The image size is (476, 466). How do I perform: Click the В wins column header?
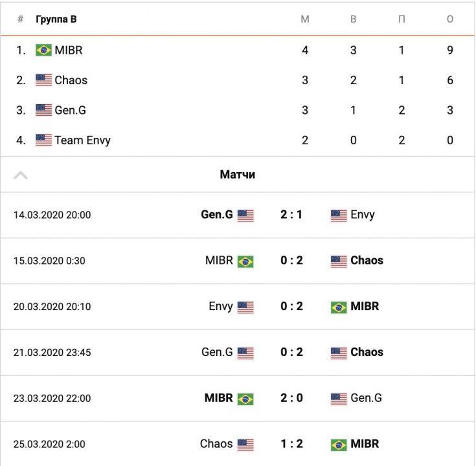coord(354,19)
